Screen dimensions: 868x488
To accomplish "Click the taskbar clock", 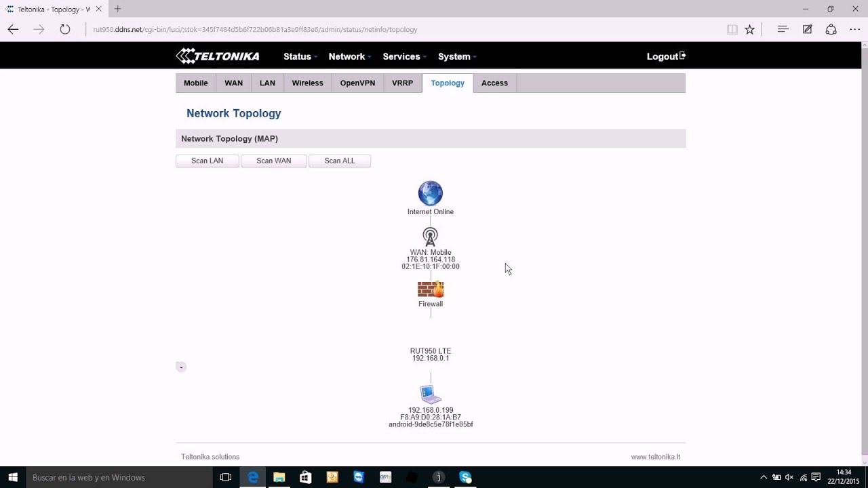I will (844, 477).
